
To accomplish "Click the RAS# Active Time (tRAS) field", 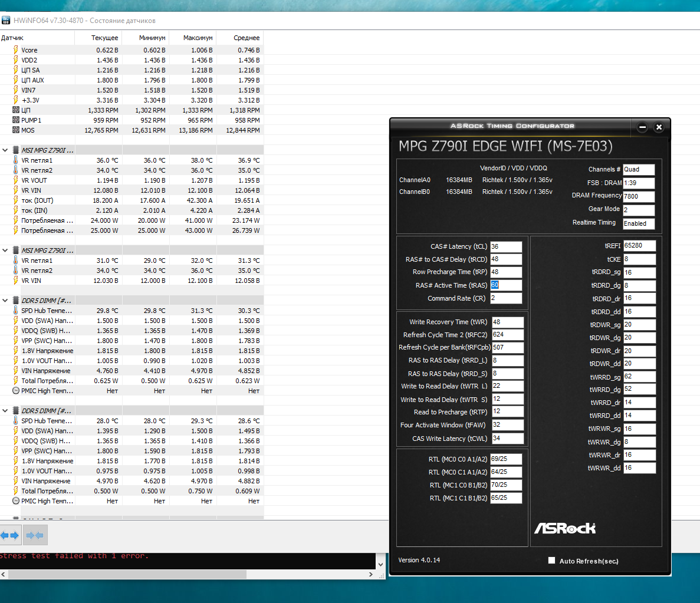I will point(506,285).
